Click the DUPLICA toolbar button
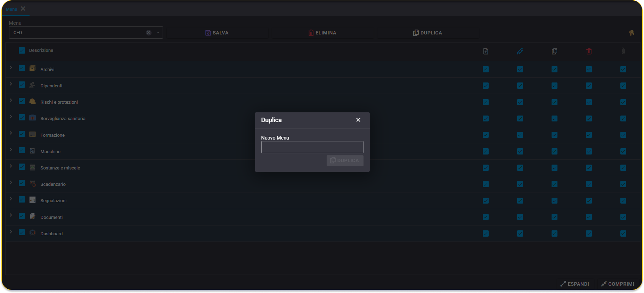644x293 pixels. [x=427, y=33]
